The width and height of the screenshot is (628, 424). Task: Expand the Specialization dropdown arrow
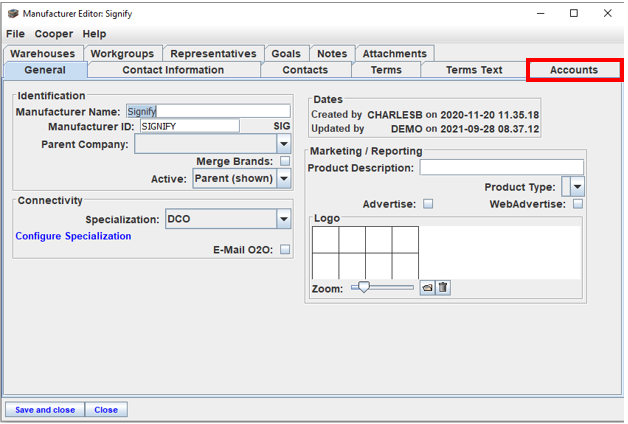tap(284, 219)
